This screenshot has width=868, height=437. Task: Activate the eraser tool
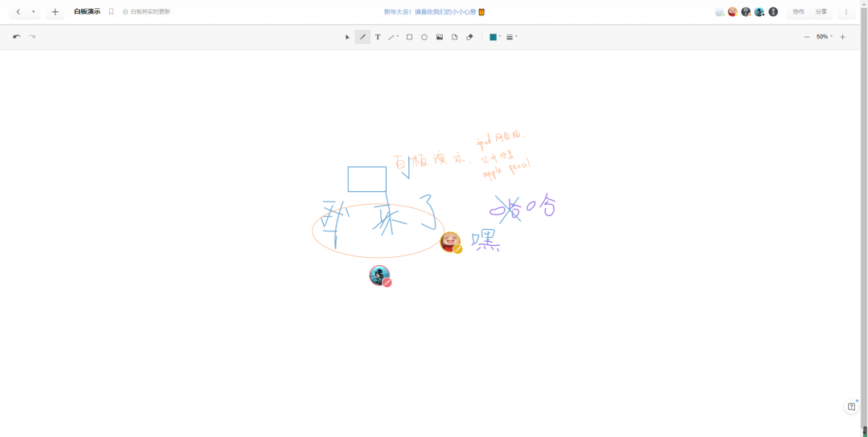pos(470,37)
